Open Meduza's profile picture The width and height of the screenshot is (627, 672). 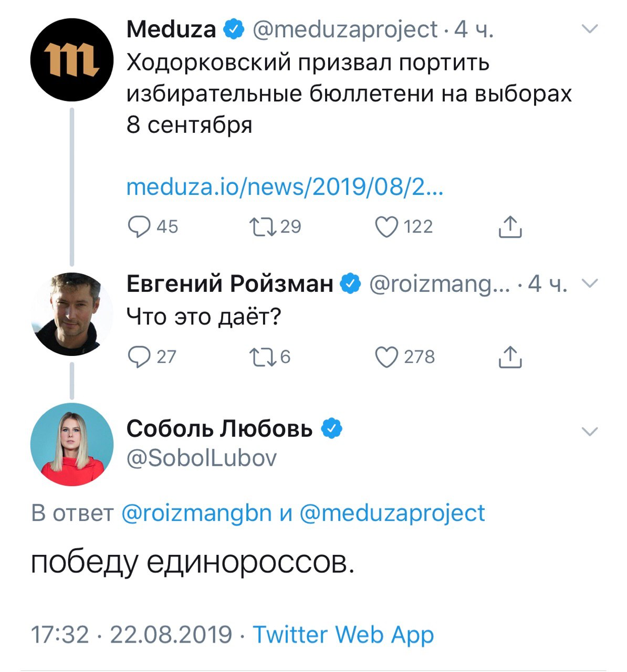pos(72,59)
